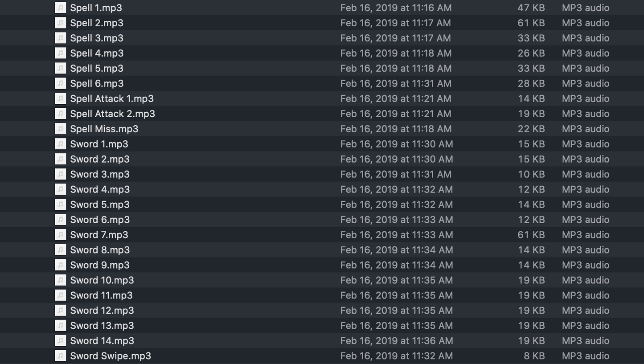The height and width of the screenshot is (364, 644).
Task: Click the music icon beside Spell 4.mp3
Action: pos(61,53)
